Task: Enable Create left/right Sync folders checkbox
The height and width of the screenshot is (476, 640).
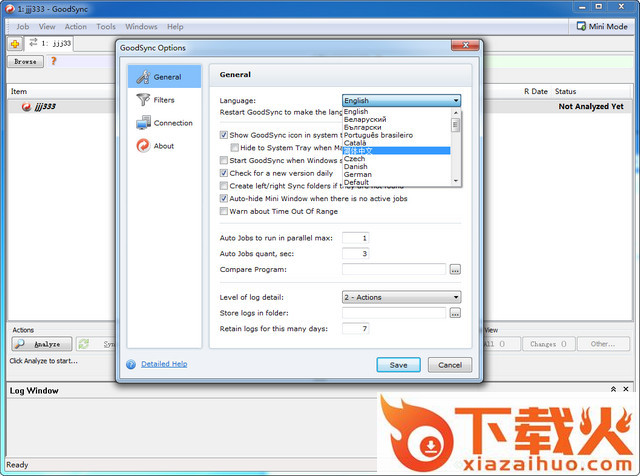Action: click(x=224, y=186)
